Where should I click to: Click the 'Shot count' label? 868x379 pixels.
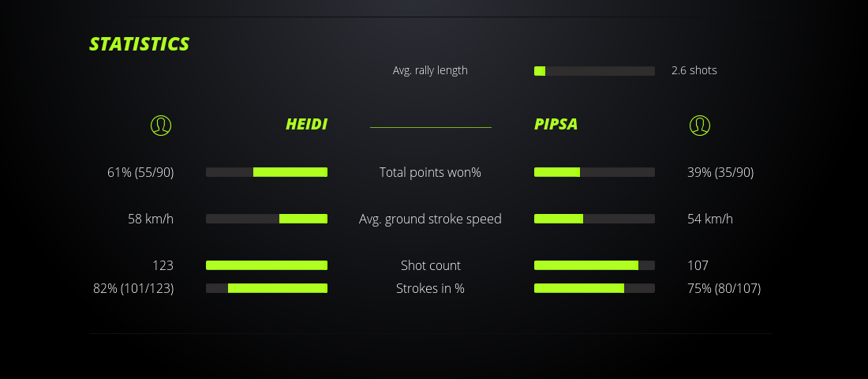(x=430, y=265)
